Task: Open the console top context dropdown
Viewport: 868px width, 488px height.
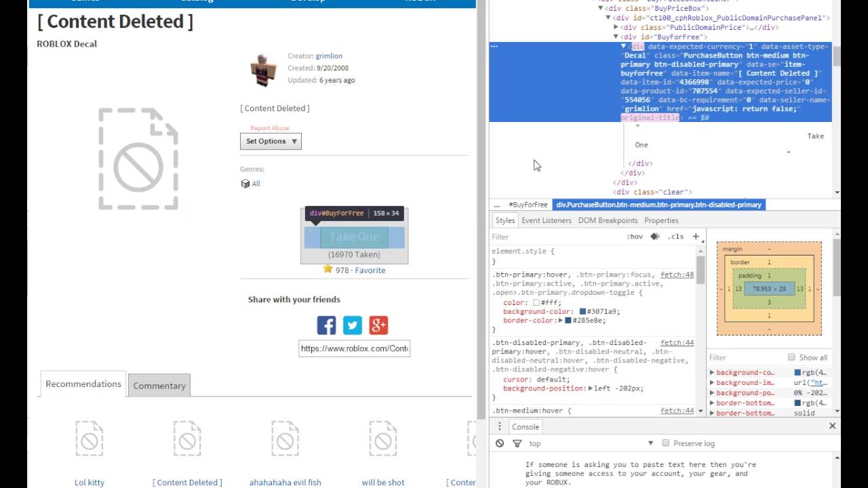Action: tap(593, 443)
